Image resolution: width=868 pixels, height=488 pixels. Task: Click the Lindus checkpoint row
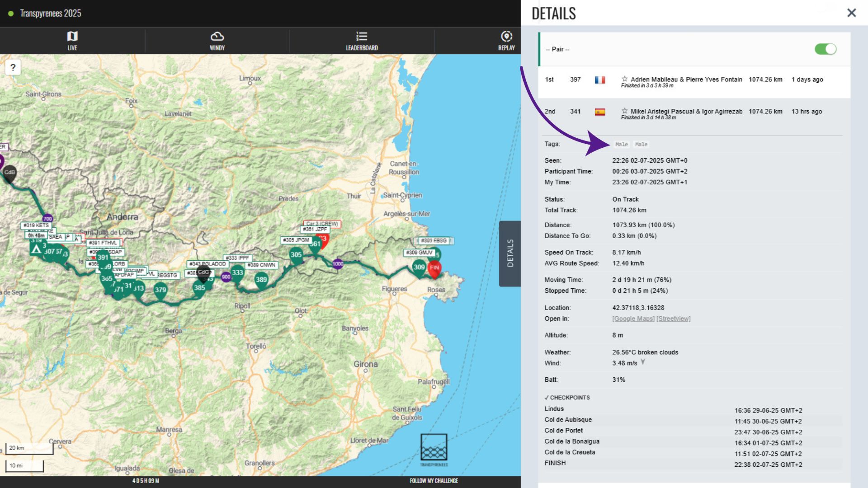coord(693,410)
